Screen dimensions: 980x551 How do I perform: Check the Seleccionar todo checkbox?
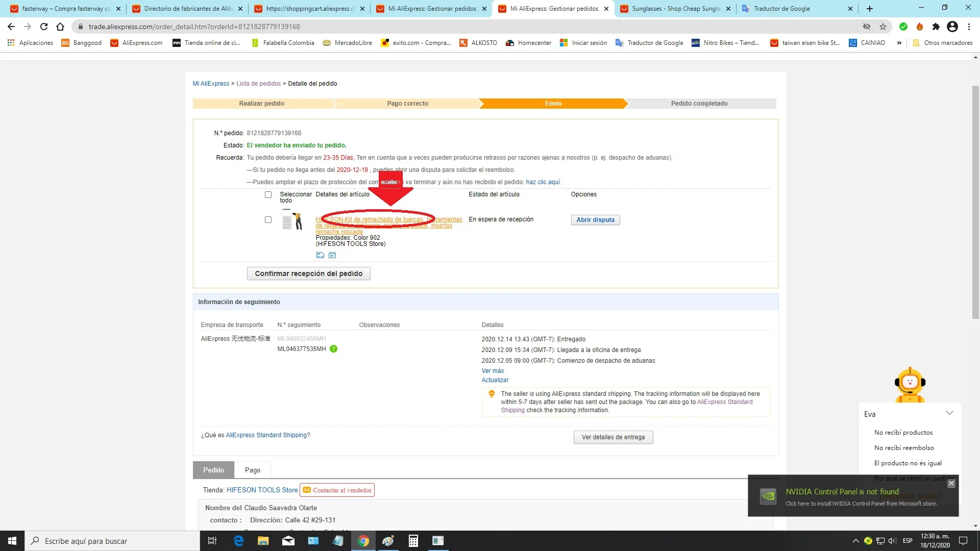(x=268, y=194)
